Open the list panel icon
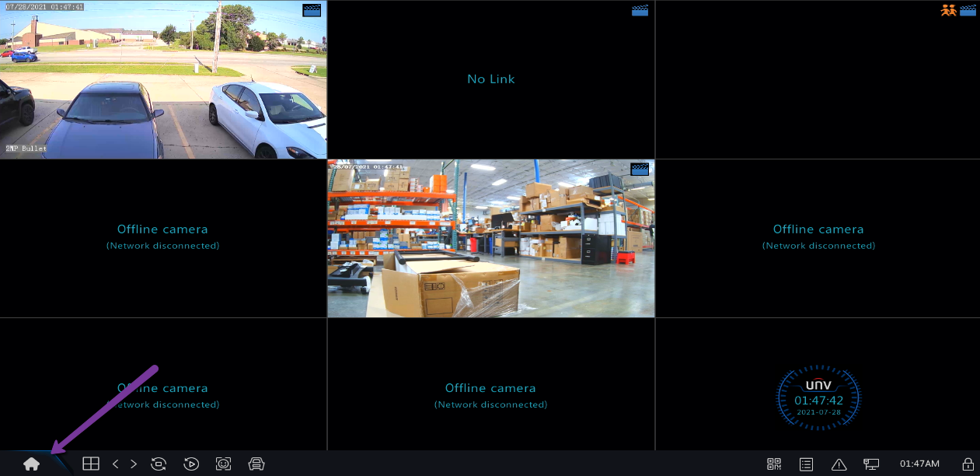 click(x=807, y=464)
